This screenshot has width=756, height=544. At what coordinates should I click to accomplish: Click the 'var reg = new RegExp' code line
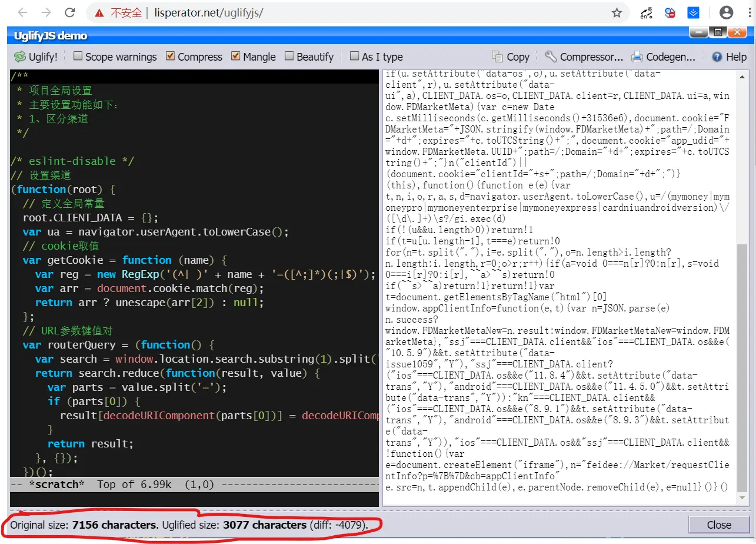coord(205,274)
